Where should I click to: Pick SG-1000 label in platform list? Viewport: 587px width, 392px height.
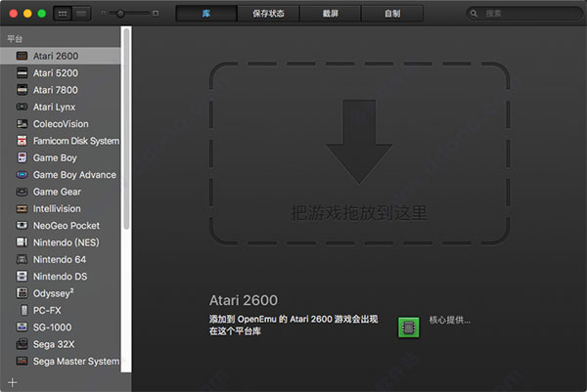click(52, 327)
